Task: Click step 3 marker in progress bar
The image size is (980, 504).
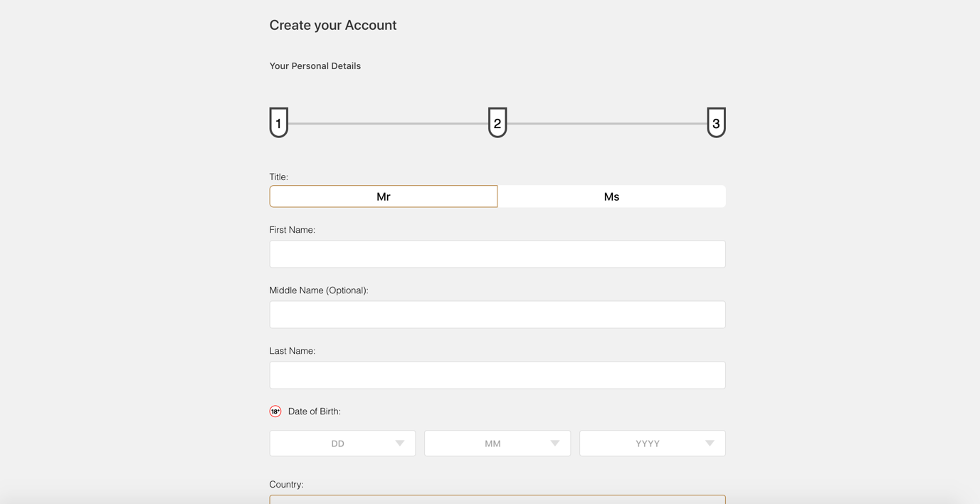Action: 716,122
